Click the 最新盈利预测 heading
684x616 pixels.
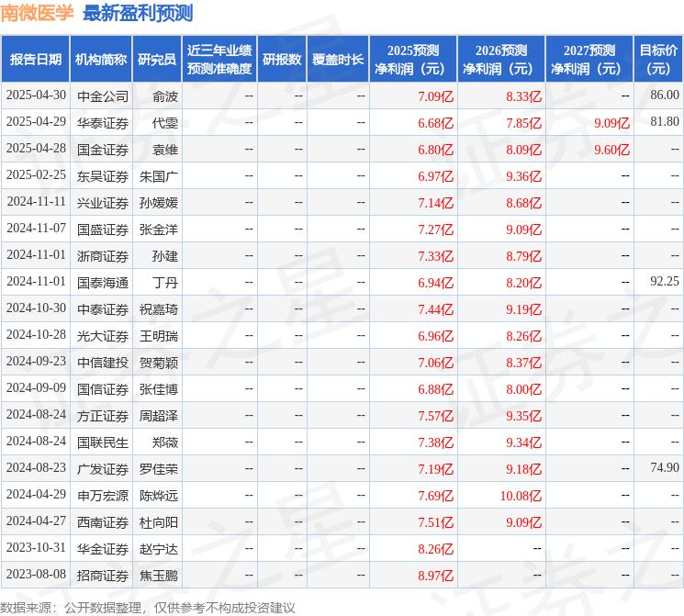[x=138, y=13]
